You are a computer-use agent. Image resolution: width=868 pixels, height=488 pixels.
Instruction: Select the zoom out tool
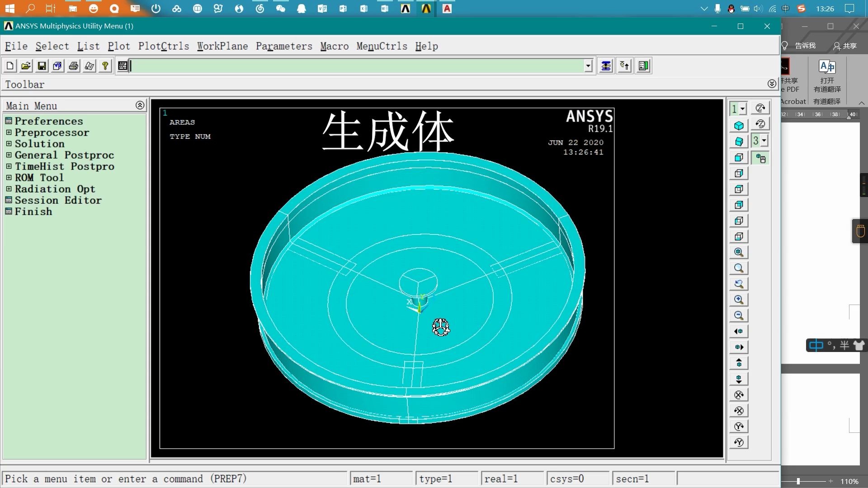pos(739,315)
